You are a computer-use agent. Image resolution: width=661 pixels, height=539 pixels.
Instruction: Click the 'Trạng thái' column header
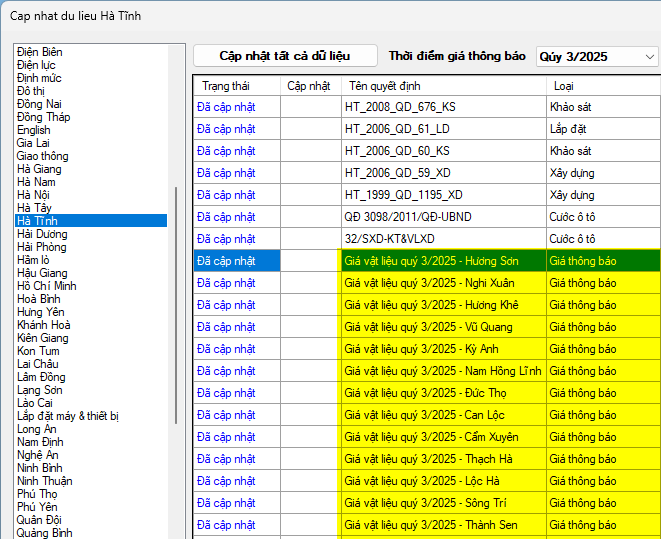[225, 86]
